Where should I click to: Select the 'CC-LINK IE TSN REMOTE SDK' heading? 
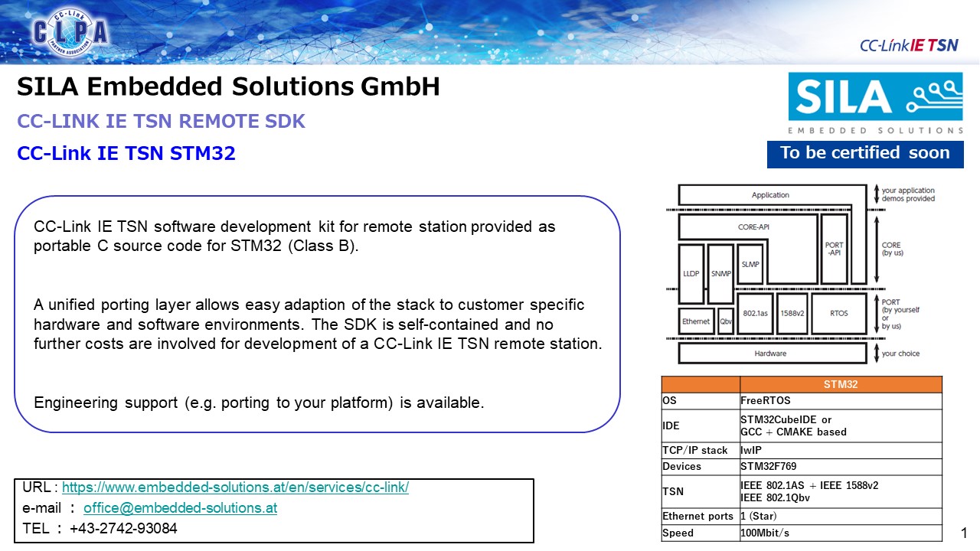(x=162, y=122)
